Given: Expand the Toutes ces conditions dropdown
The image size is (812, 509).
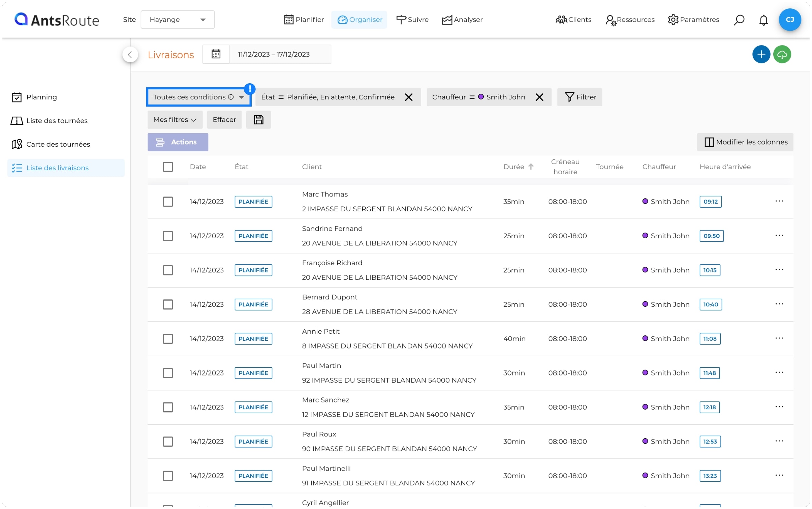Looking at the screenshot, I should click(x=199, y=97).
